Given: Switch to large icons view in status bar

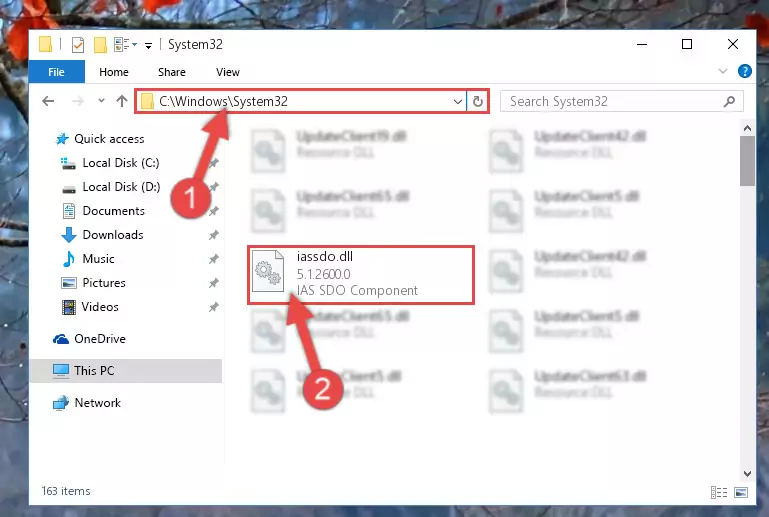Looking at the screenshot, I should pos(741,492).
